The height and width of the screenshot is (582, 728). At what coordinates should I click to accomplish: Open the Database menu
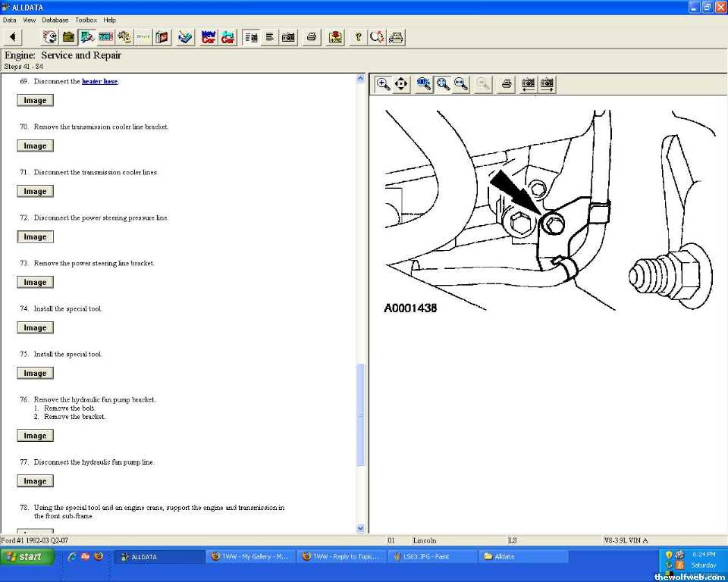coord(55,20)
